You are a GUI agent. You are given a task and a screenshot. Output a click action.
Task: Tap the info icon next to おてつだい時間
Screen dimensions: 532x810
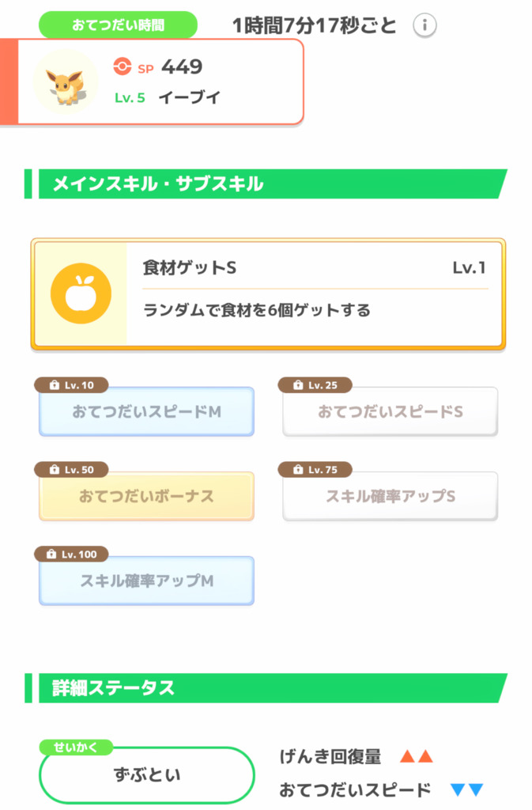click(x=424, y=25)
